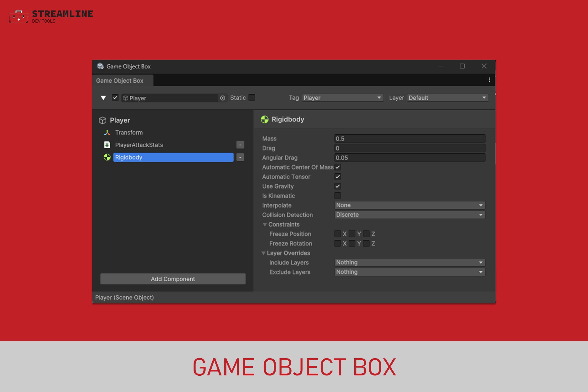Select the highlighted Rigidbody row
This screenshot has width=588, height=392.
(x=173, y=157)
